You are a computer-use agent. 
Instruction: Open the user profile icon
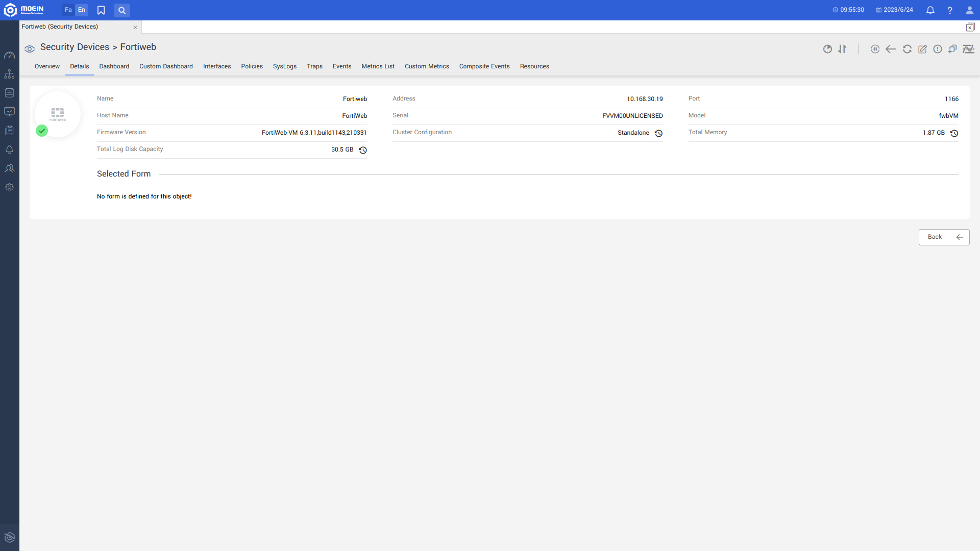pyautogui.click(x=969, y=10)
